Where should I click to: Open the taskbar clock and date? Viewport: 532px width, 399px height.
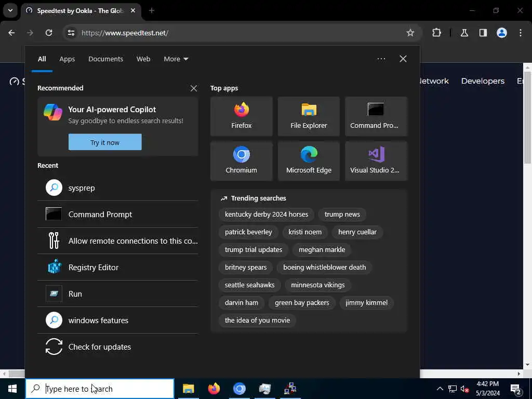point(487,389)
